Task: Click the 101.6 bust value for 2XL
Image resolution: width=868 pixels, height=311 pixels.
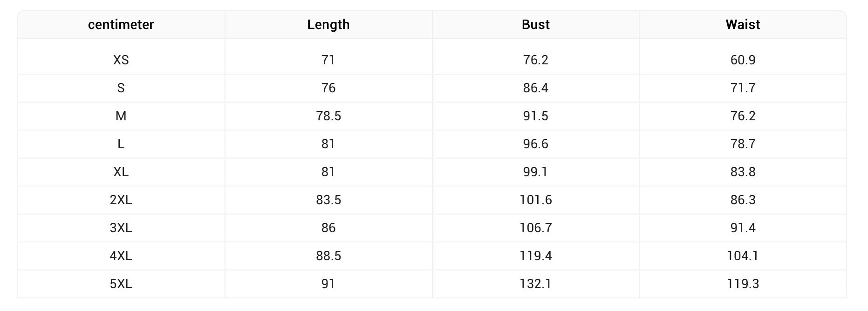Action: click(x=535, y=200)
